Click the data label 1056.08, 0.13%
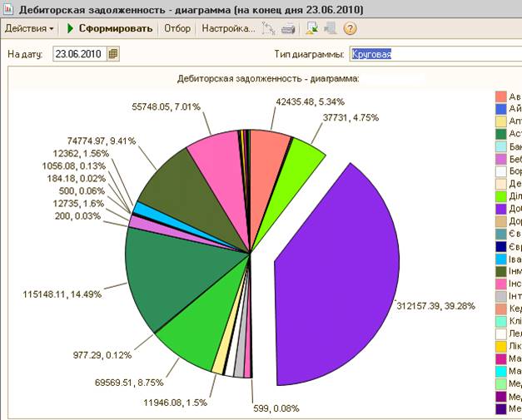522x420 pixels. (x=74, y=166)
